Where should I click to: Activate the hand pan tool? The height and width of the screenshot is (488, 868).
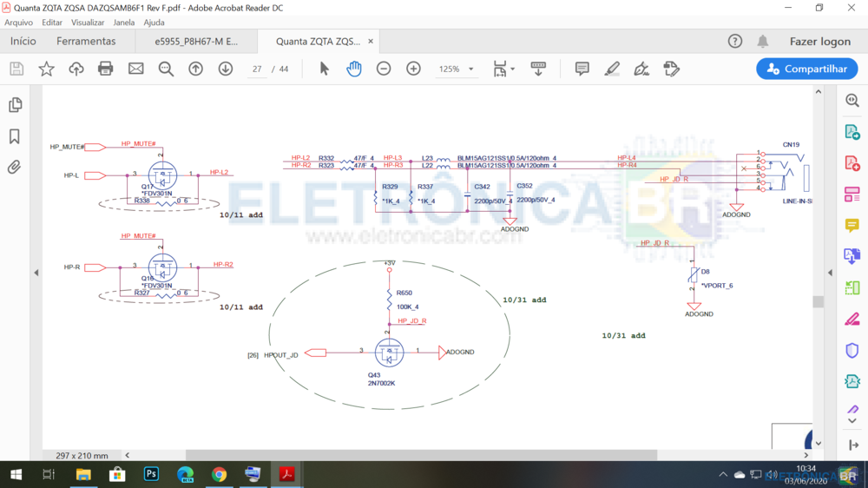[x=354, y=69]
